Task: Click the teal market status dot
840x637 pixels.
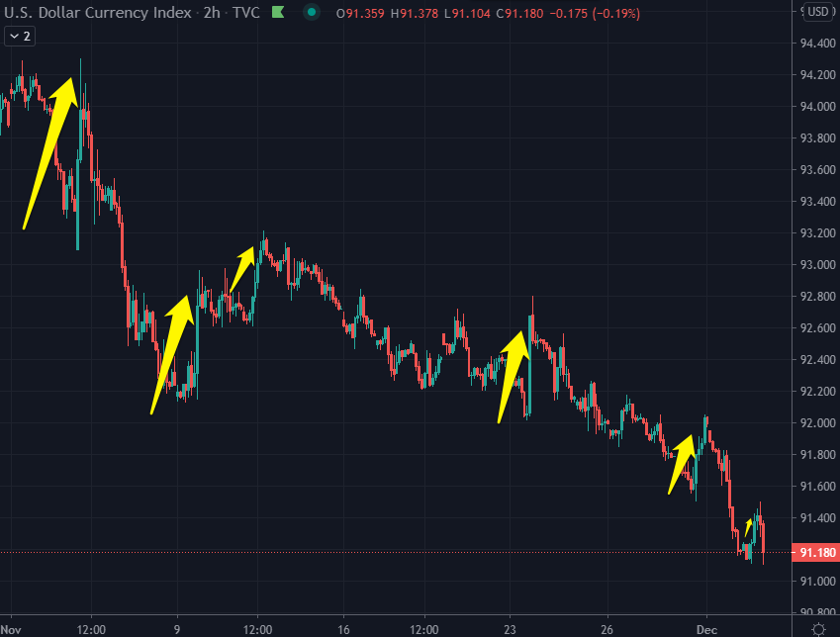Action: (x=312, y=12)
